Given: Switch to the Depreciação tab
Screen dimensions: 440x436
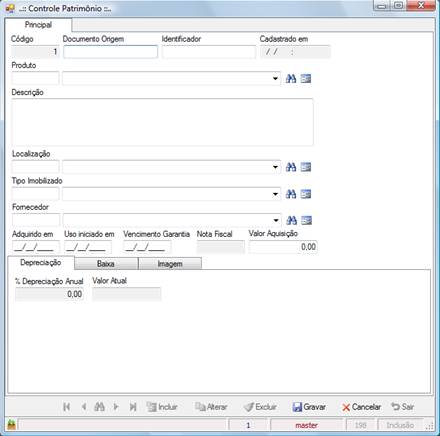Looking at the screenshot, I should [x=41, y=263].
